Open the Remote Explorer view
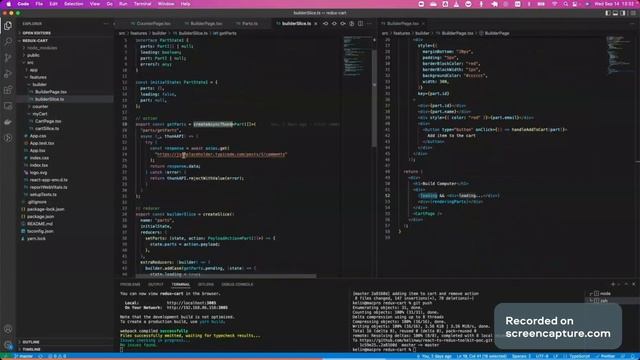 point(8,106)
